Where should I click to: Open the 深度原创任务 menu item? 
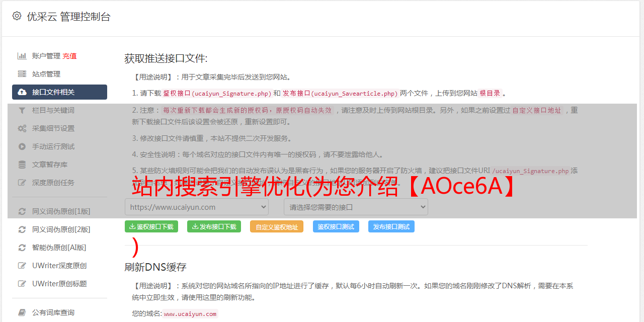53,183
